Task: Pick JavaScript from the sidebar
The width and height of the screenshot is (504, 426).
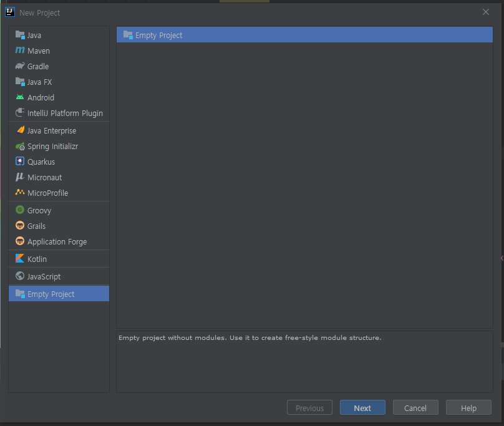Action: 59,276
